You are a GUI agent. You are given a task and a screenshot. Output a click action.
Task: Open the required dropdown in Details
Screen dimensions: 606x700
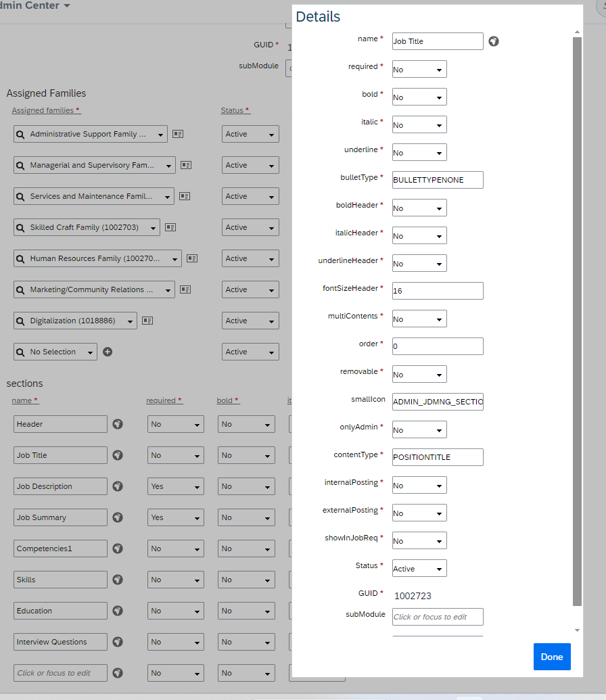pyautogui.click(x=419, y=69)
